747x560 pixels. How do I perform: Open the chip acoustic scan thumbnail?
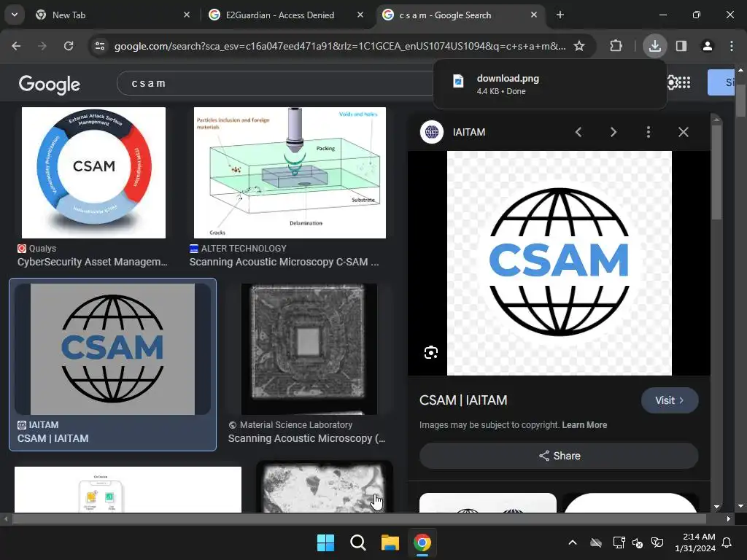(x=309, y=349)
